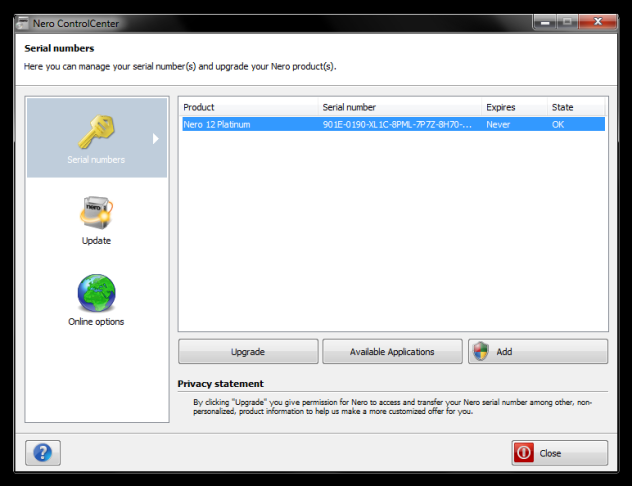Click the blue question mark help button
Image resolution: width=632 pixels, height=486 pixels.
tap(43, 453)
